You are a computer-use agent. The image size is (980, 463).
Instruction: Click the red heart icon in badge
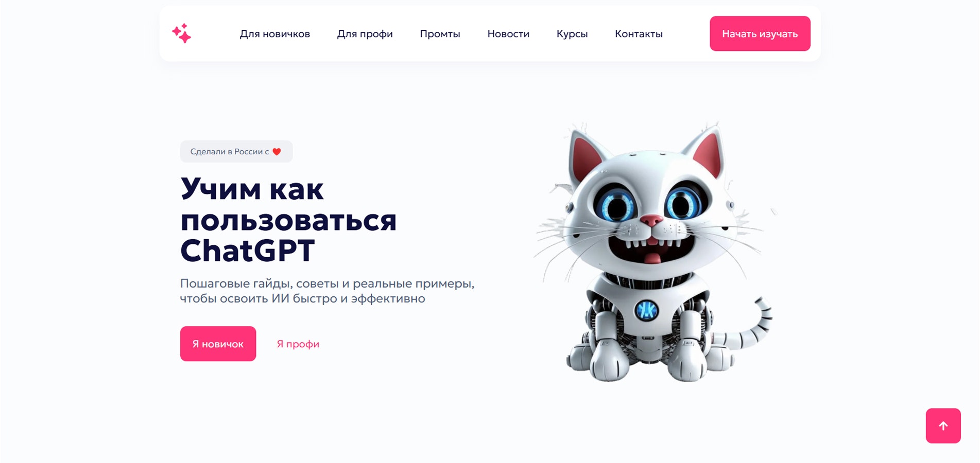tap(277, 152)
